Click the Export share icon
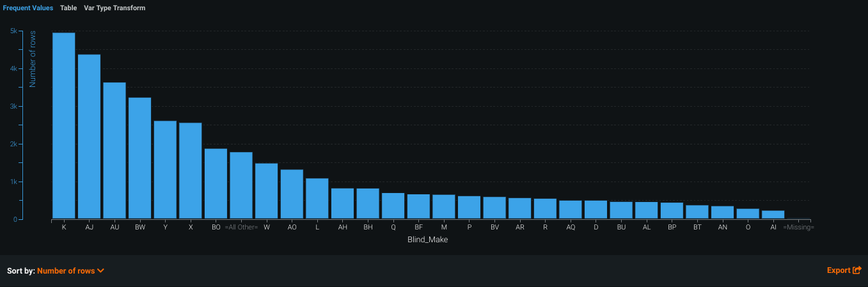This screenshot has height=287, width=868. point(857,270)
